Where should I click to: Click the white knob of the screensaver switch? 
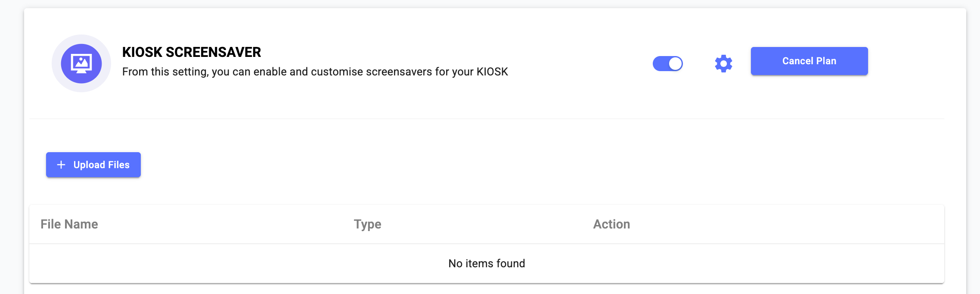click(675, 64)
